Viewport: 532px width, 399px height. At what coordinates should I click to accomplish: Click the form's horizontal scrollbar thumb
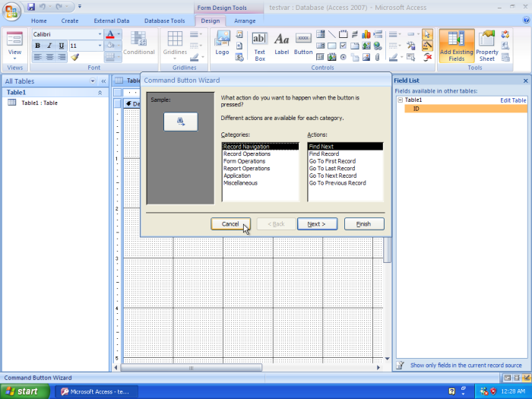point(192,367)
